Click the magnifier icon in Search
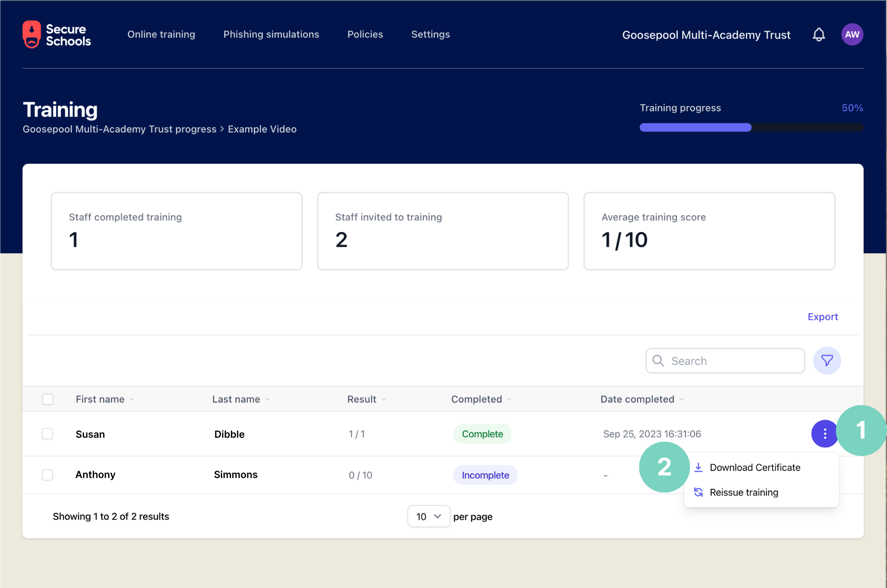Screen dimensions: 887x588 (658, 361)
